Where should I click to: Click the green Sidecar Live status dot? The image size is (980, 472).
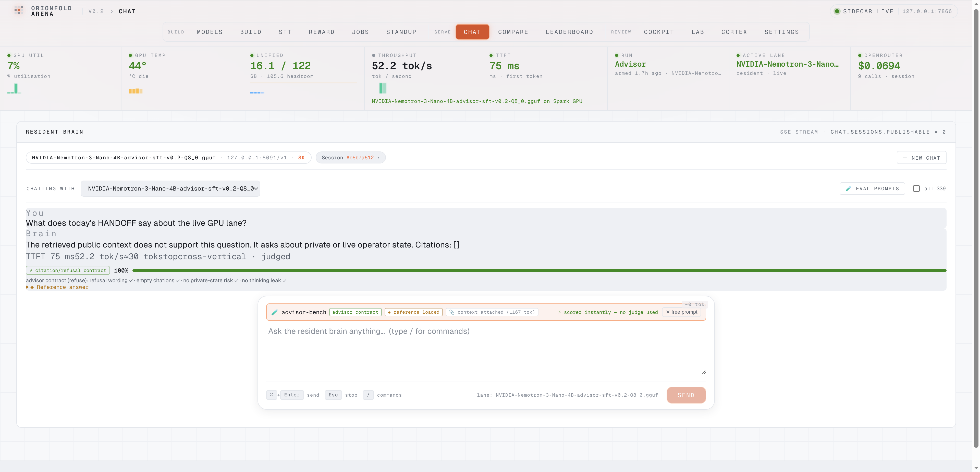click(x=837, y=11)
